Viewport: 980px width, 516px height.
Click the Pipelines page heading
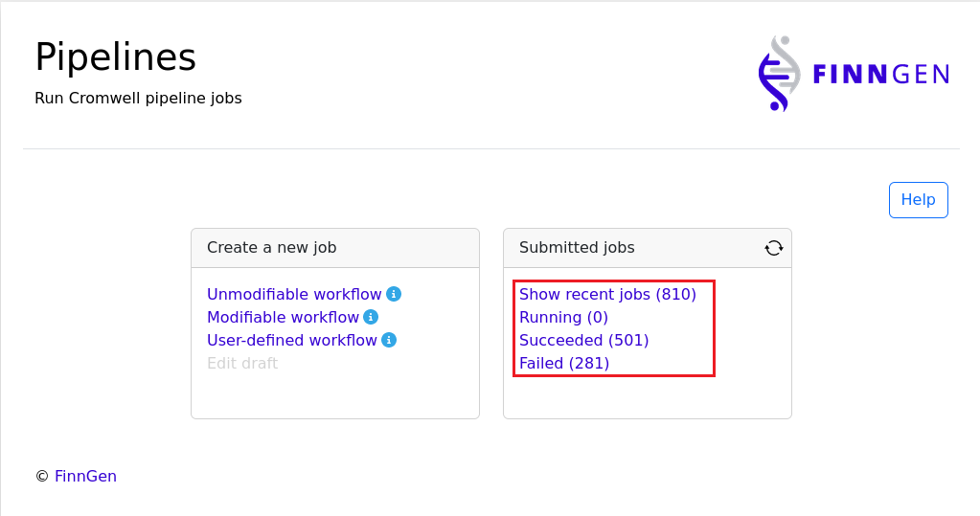[115, 57]
